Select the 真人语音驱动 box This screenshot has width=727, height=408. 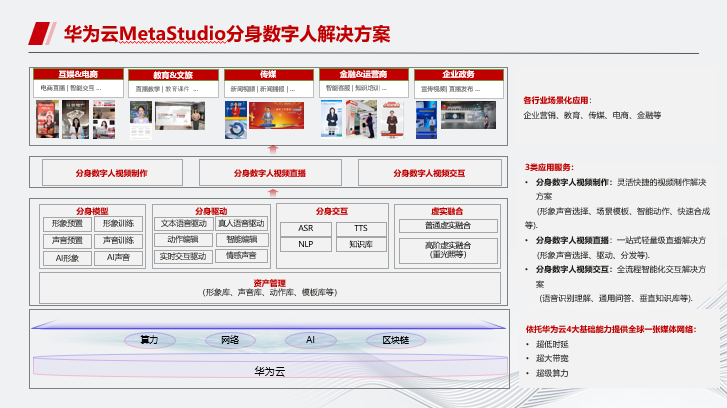click(241, 223)
